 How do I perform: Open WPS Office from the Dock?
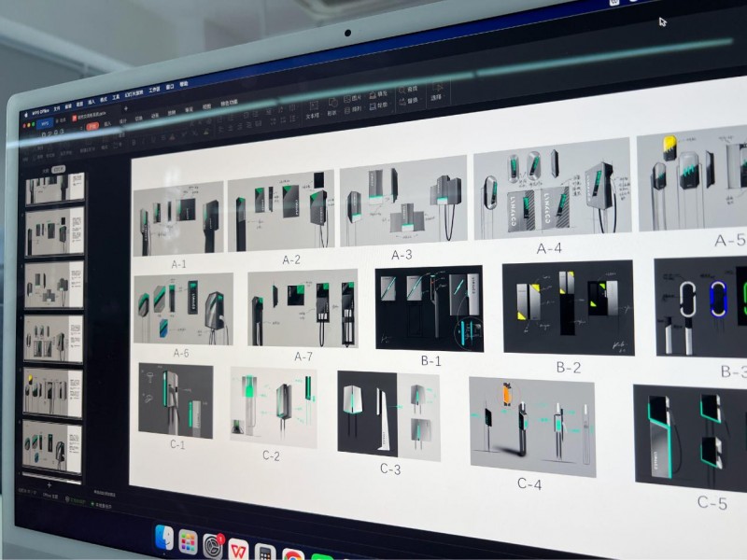(x=238, y=550)
